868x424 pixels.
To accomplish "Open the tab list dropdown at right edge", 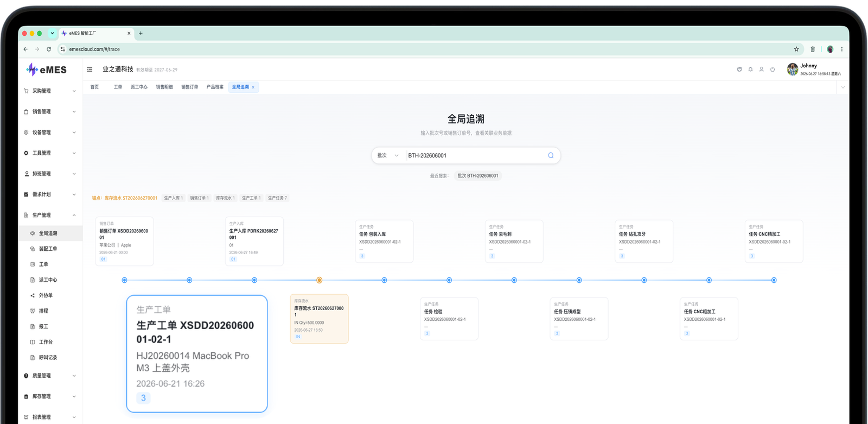I will 843,87.
